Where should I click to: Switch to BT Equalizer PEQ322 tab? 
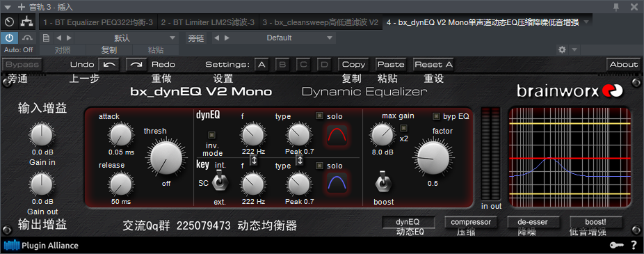98,22
